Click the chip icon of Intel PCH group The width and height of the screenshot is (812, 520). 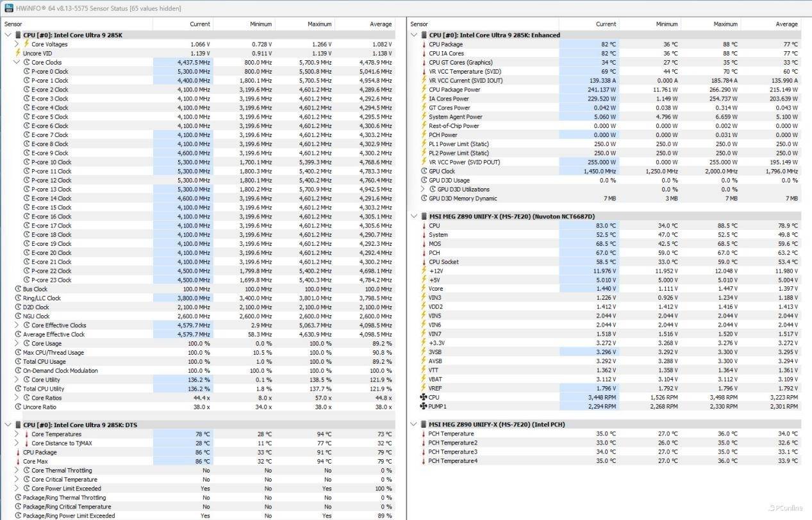pyautogui.click(x=423, y=425)
